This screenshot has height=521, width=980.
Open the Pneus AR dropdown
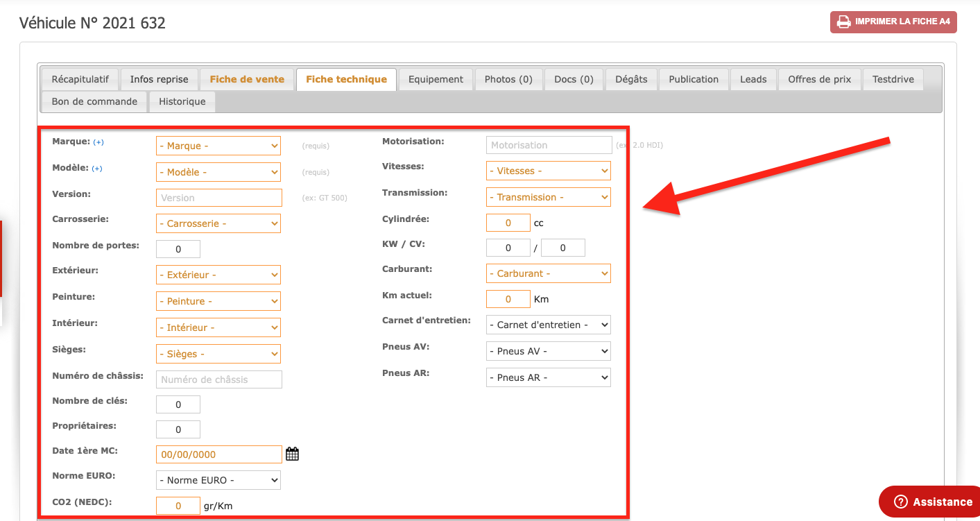point(549,377)
